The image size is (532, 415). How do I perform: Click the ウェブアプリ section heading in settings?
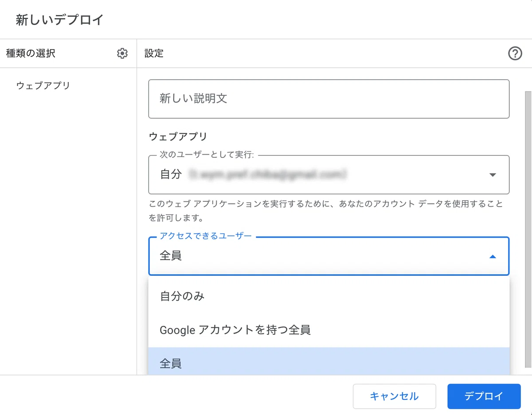pyautogui.click(x=178, y=137)
